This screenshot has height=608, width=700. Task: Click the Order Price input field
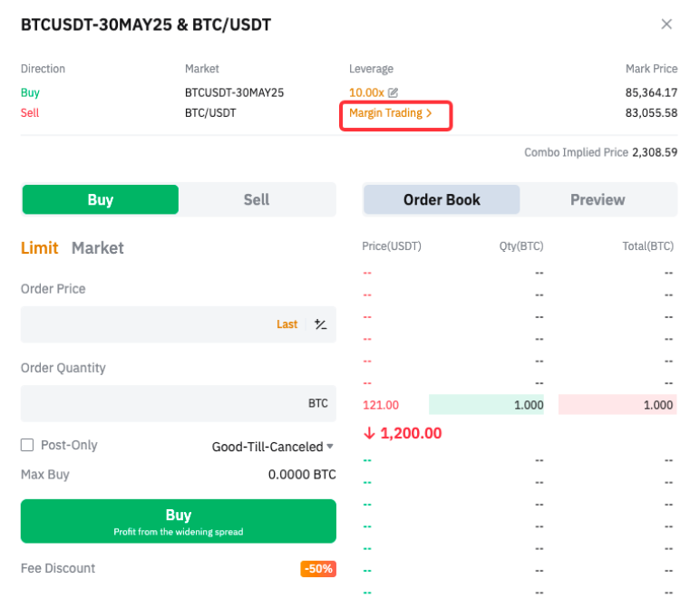pos(145,324)
